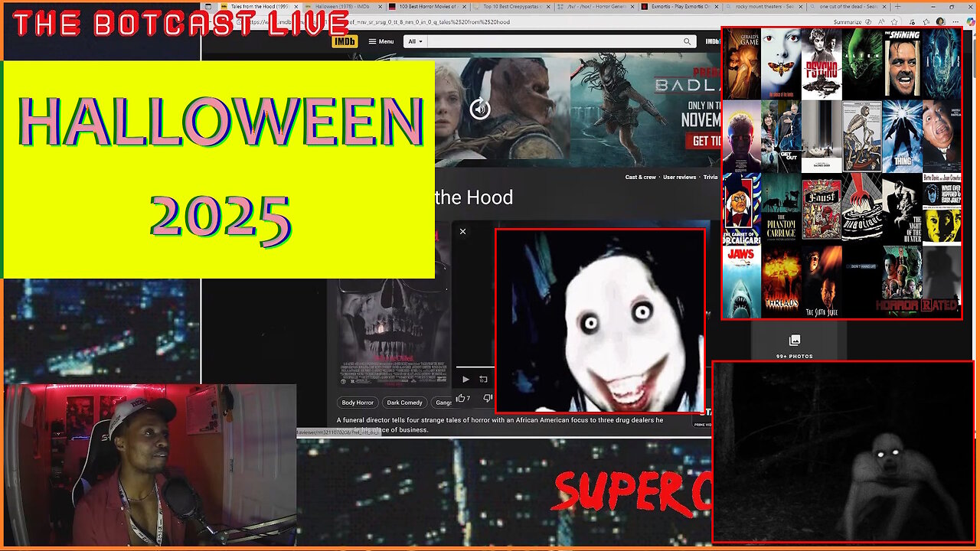This screenshot has width=980, height=551.
Task: Open the IMDb home logo
Action: [x=345, y=41]
